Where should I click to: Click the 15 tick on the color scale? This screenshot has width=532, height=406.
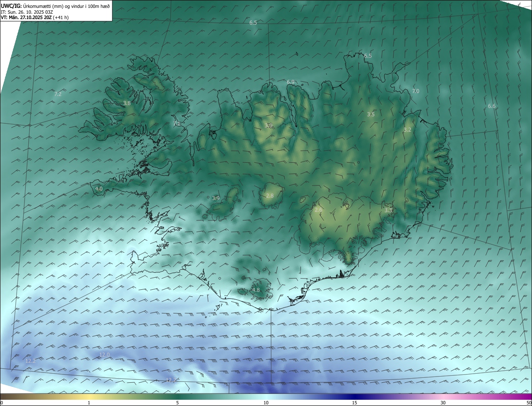point(355,402)
